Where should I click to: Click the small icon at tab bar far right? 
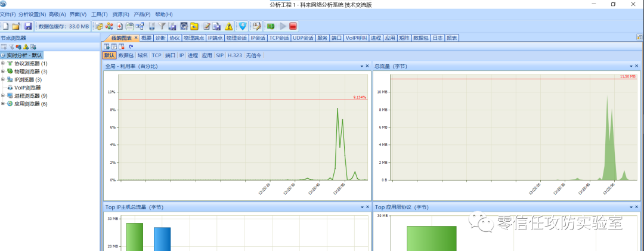639,37
